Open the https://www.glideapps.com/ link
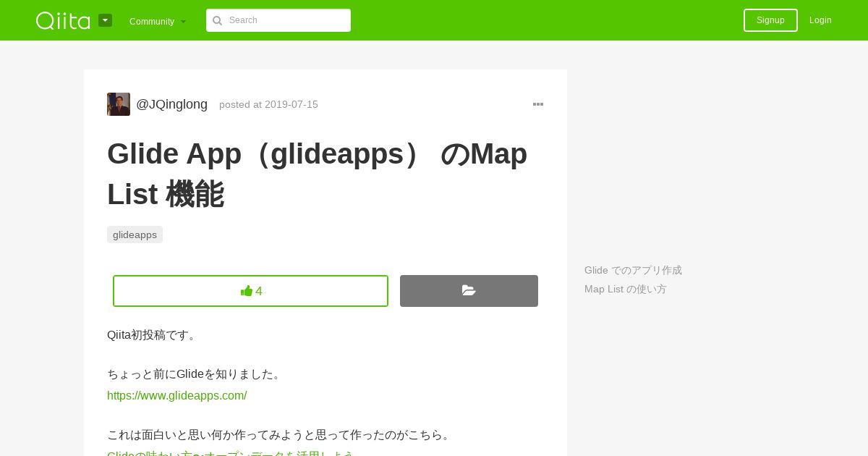This screenshot has width=868, height=456. click(177, 395)
